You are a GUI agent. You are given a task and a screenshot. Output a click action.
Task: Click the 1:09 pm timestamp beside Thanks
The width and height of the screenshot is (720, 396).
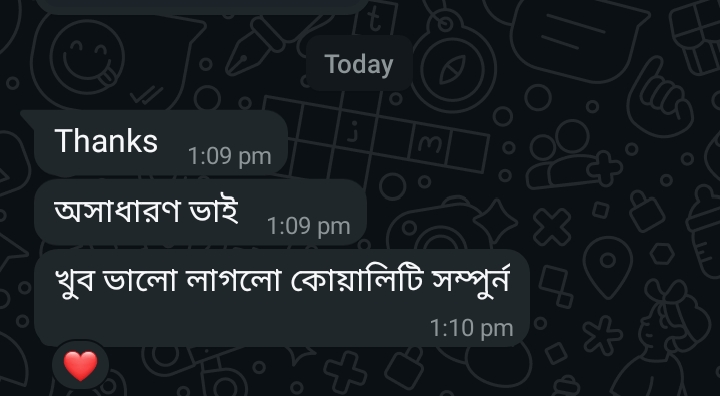click(x=230, y=157)
